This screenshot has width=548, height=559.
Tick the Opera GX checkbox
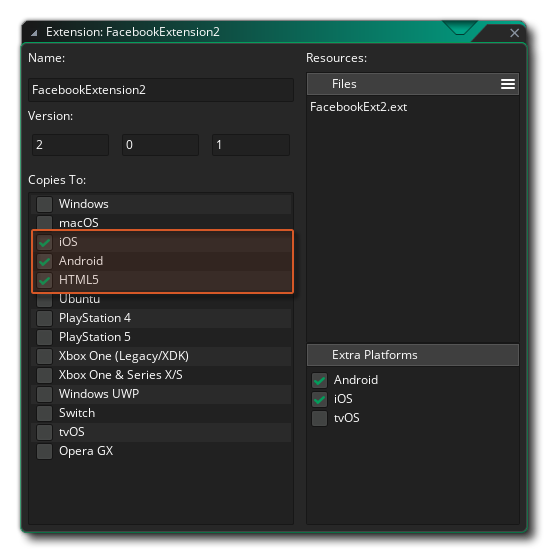coord(45,451)
